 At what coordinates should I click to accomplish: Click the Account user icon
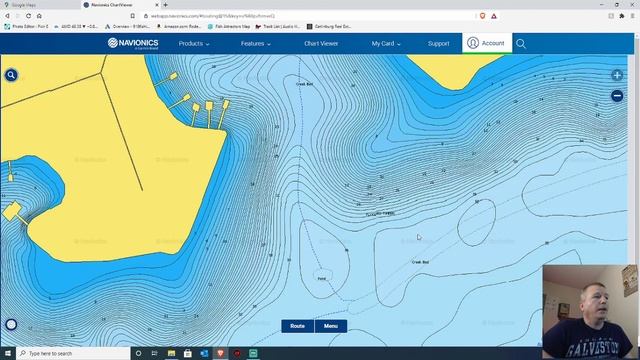click(473, 43)
